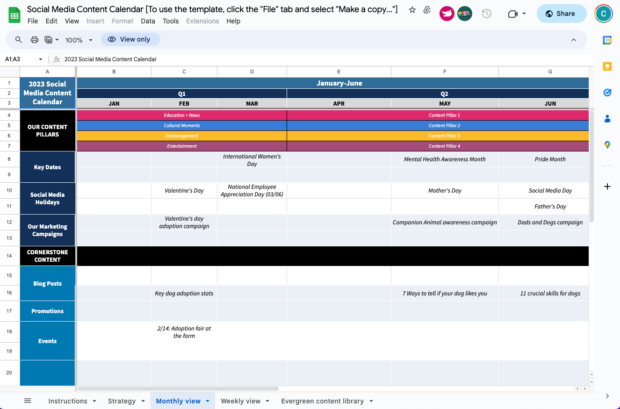Switch to the Evergreen content library tab

point(321,400)
